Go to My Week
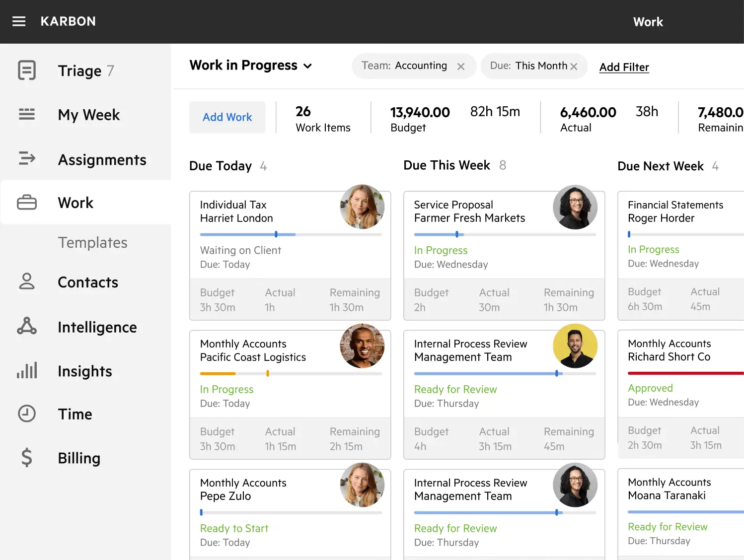744x560 pixels. click(89, 115)
